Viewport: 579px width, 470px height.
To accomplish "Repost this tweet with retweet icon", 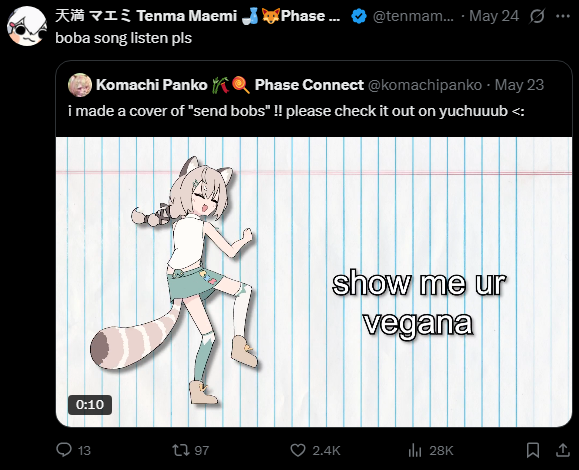I will [x=181, y=450].
